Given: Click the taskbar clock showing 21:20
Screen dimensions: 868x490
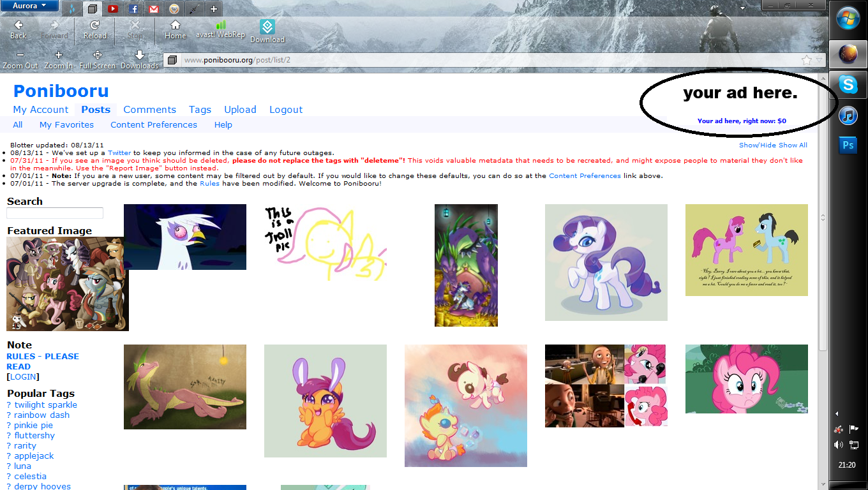Looking at the screenshot, I should click(847, 465).
